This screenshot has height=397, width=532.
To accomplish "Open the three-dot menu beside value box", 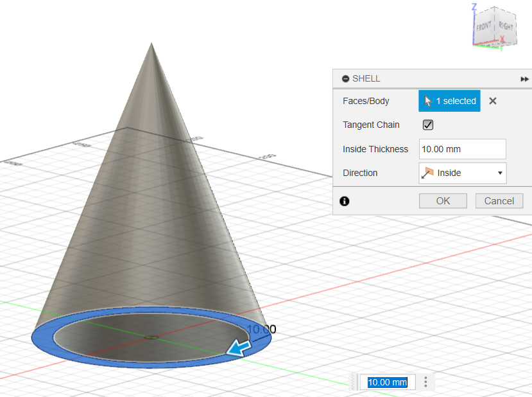I will pos(425,382).
